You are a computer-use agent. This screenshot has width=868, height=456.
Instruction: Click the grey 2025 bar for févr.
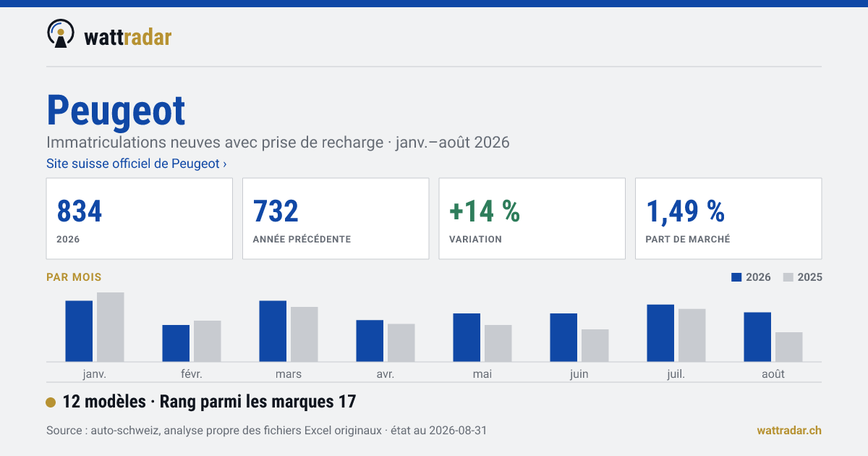(x=208, y=341)
